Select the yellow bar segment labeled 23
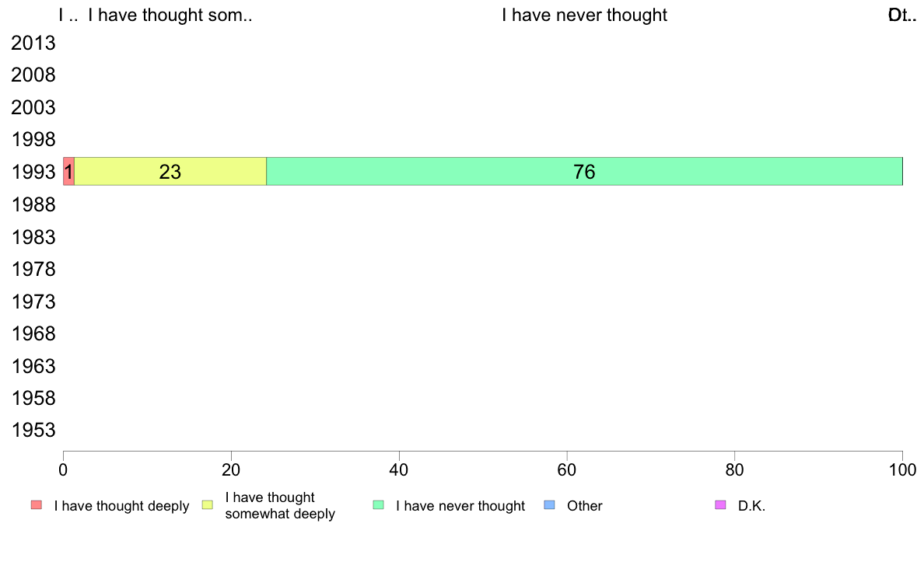The image size is (924, 572). [170, 172]
